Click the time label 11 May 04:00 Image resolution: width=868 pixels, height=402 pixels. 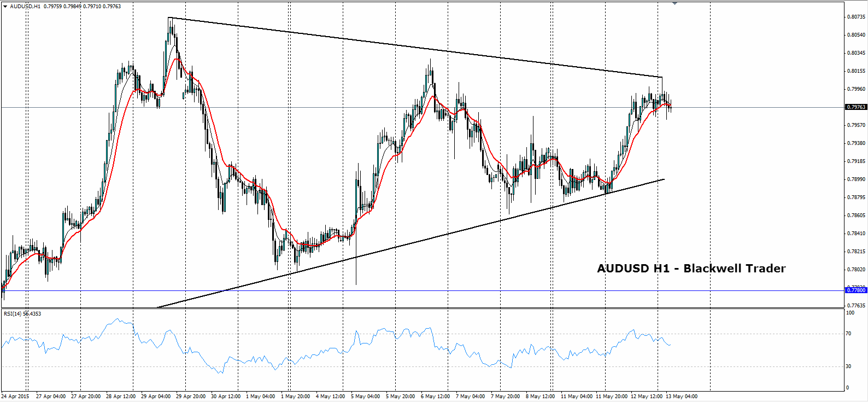coord(576,397)
